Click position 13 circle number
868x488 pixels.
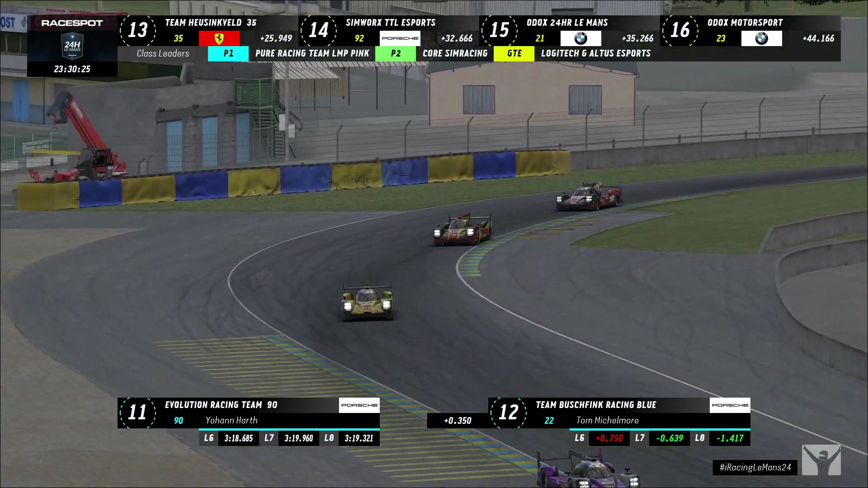(x=138, y=30)
